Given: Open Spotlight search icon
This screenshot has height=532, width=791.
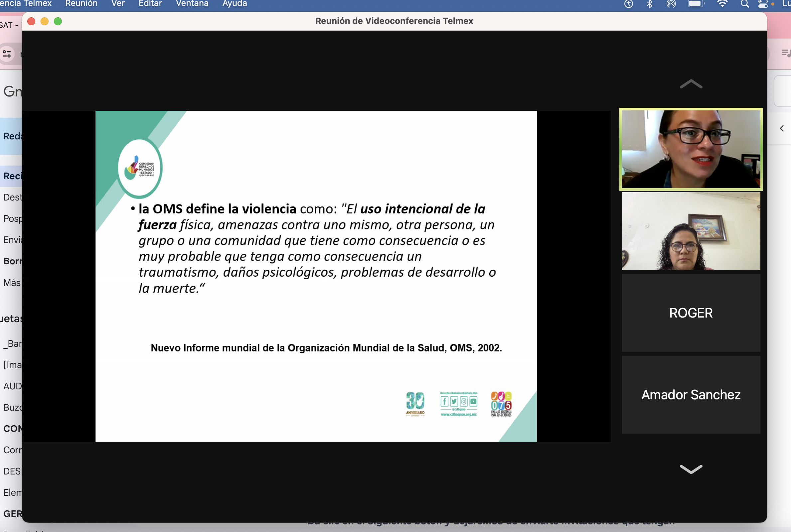Looking at the screenshot, I should coord(744,4).
